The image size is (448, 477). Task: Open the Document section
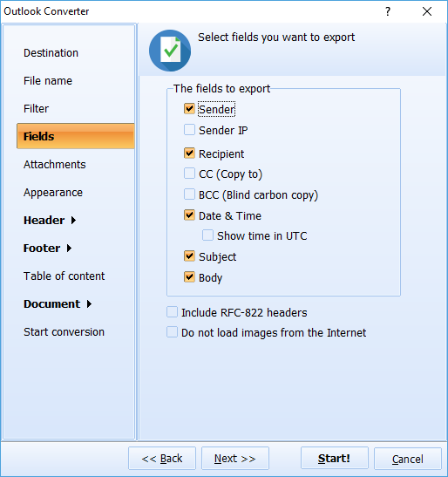[51, 304]
